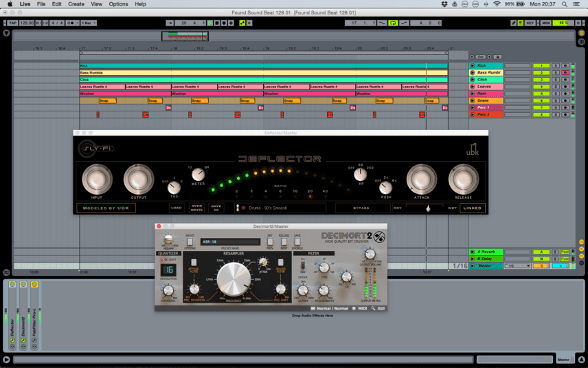Click the Punch-Out switch
Viewport: 588px width, 368px height.
pyautogui.click(x=404, y=23)
